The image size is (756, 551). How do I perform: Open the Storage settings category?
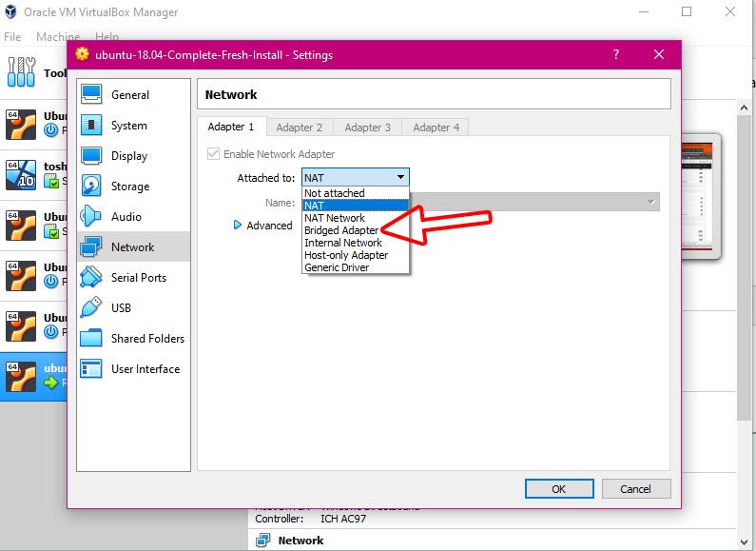tap(133, 186)
